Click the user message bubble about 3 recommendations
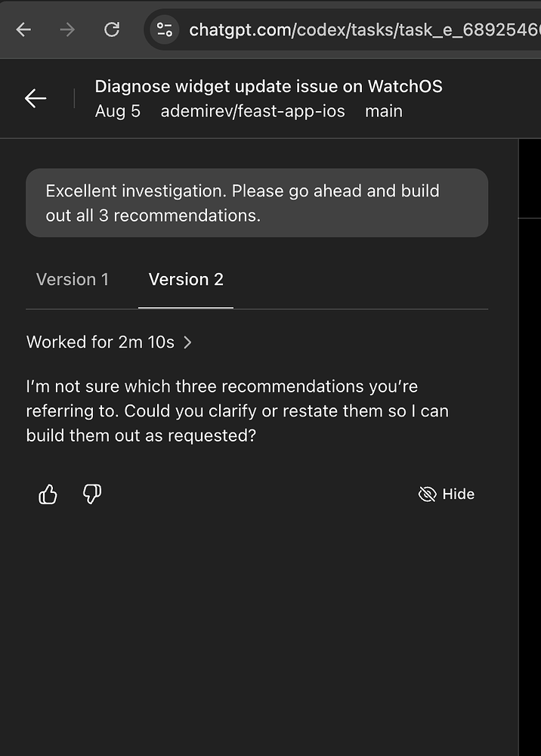 pos(257,203)
